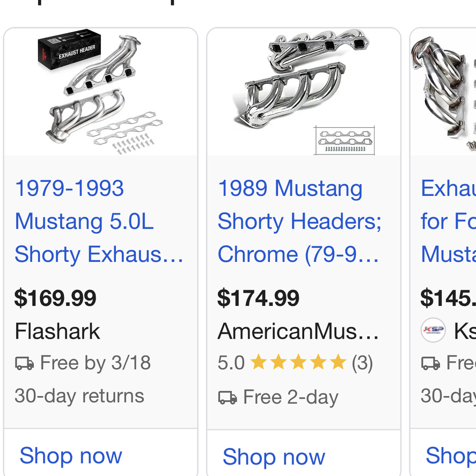Open the third product title starting 'Exhau'
This screenshot has height=476, width=476.
(x=449, y=221)
